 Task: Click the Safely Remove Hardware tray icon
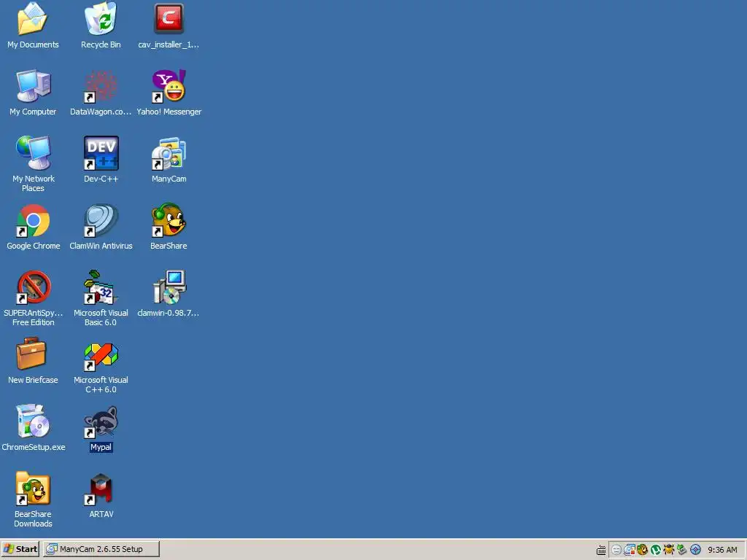(x=682, y=550)
